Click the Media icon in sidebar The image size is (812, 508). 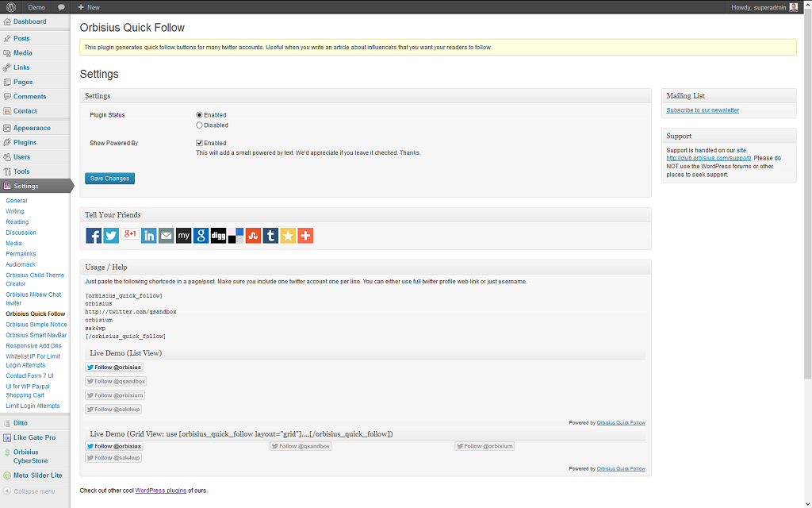pyautogui.click(x=6, y=53)
